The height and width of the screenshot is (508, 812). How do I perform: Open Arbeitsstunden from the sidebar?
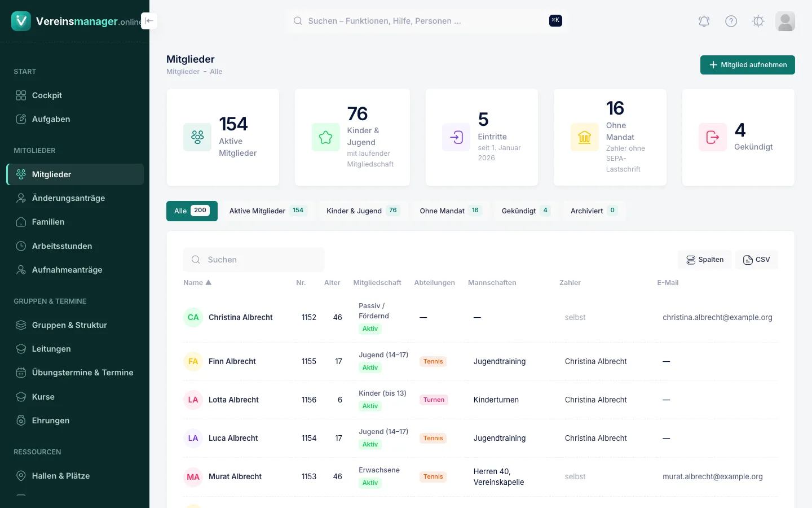click(74, 246)
